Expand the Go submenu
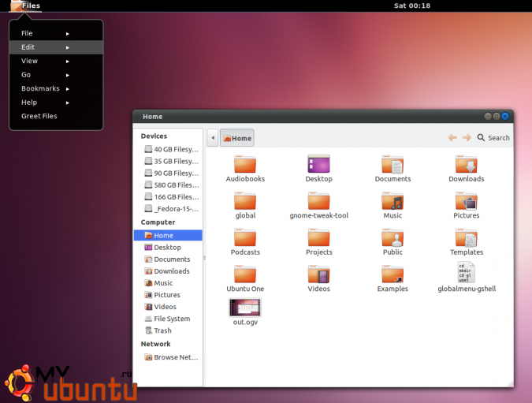 [x=56, y=75]
